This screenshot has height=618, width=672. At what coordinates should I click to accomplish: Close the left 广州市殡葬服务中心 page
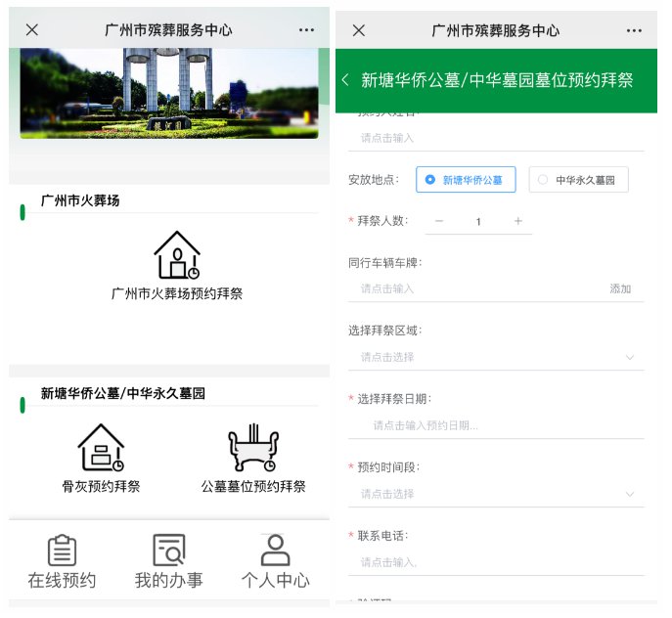point(32,30)
